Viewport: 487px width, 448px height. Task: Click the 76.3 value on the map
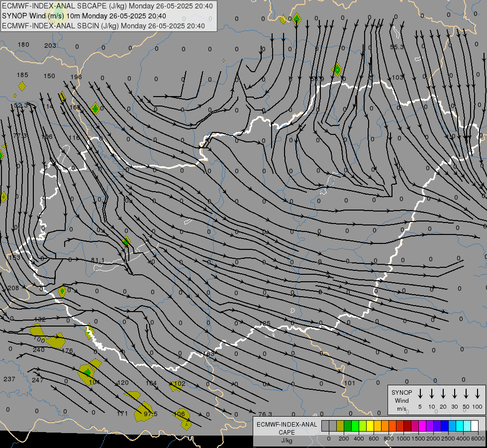coord(265,414)
